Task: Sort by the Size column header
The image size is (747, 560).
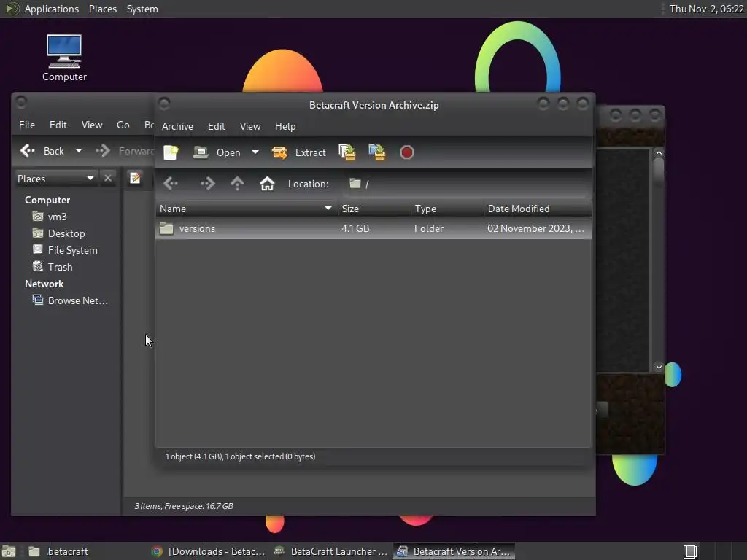Action: (374, 209)
